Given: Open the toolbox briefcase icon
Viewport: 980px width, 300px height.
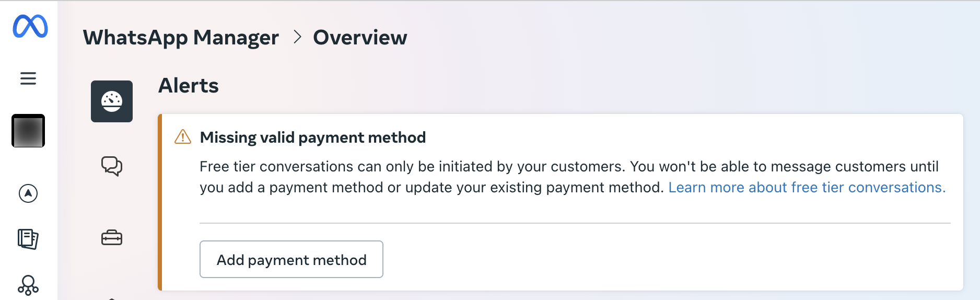Looking at the screenshot, I should 112,238.
